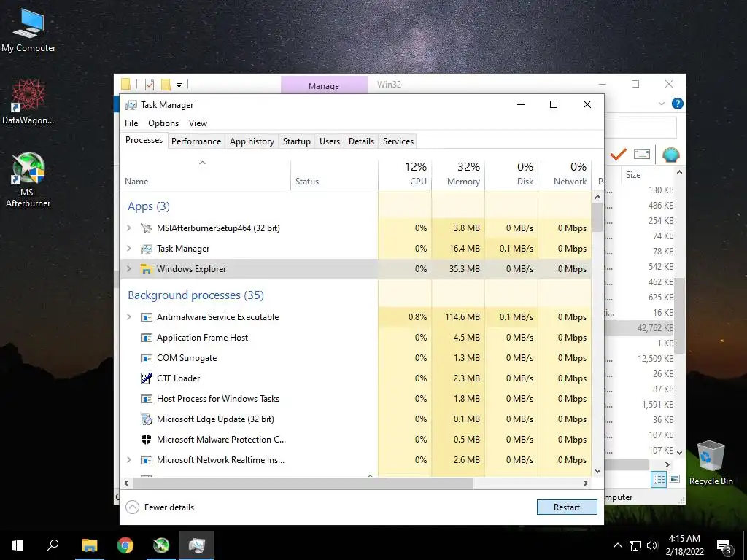
Task: Sort processes by CPU column
Action: pos(405,174)
